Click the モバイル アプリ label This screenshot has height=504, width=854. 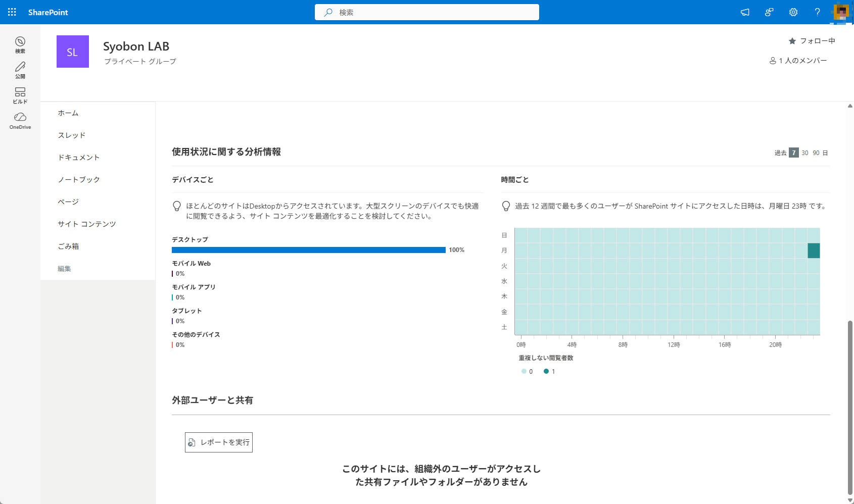coord(194,287)
